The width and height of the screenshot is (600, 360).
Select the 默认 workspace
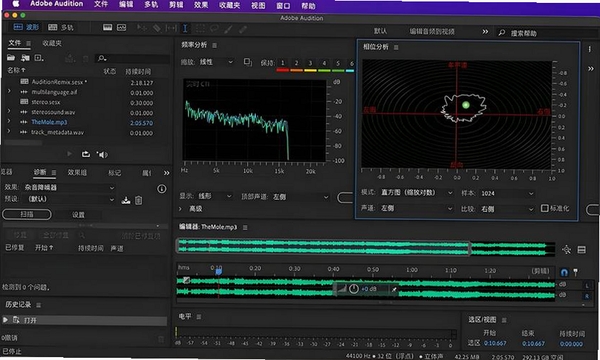point(380,31)
